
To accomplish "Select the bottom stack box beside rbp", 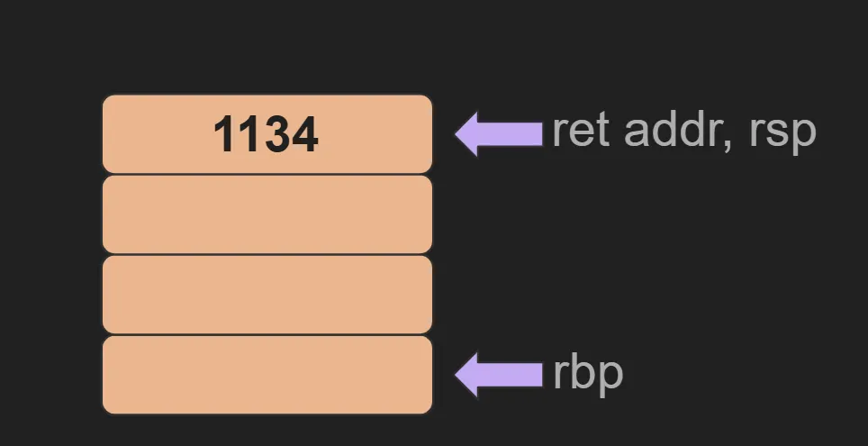I will pos(267,374).
